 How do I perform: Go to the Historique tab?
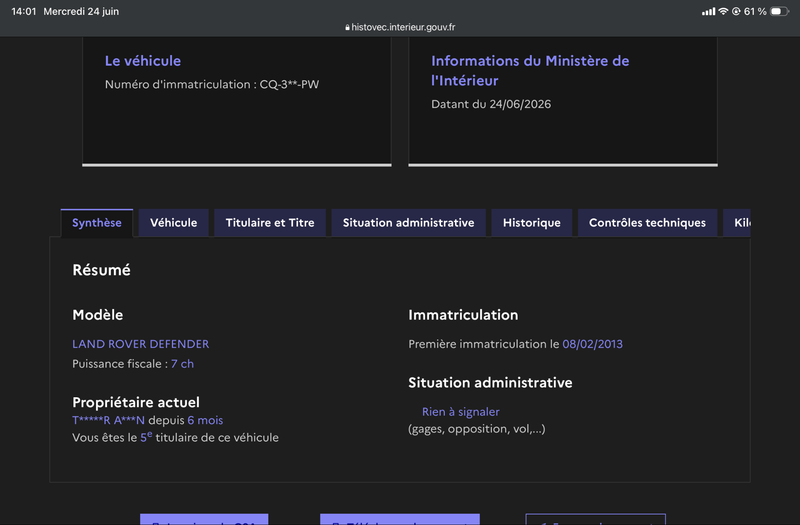[532, 223]
